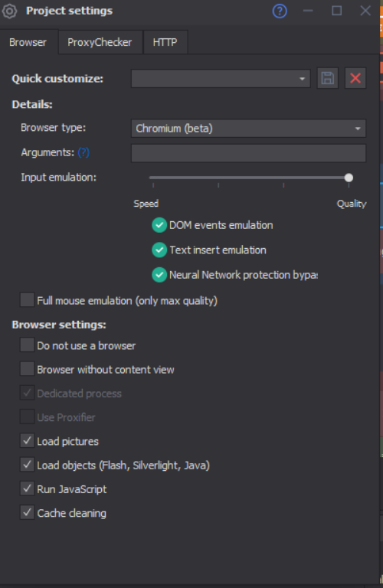Open help via blue question mark icon

pyautogui.click(x=280, y=11)
